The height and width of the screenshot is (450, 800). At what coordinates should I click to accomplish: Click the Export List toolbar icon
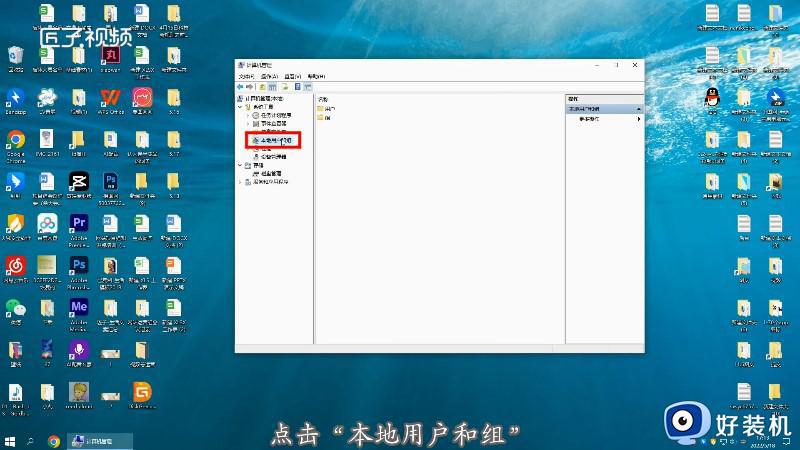click(285, 87)
